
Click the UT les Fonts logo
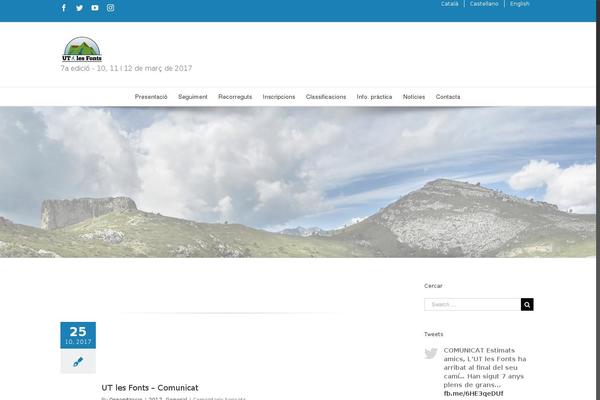point(82,49)
